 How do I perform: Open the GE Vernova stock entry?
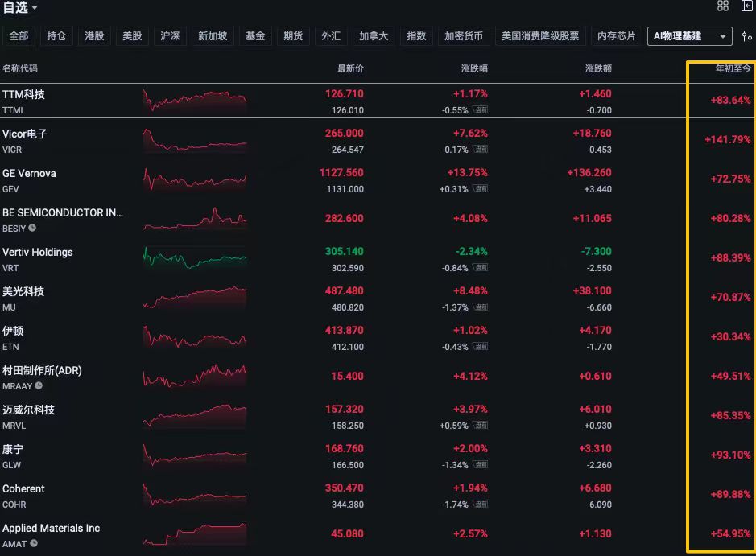pyautogui.click(x=31, y=173)
